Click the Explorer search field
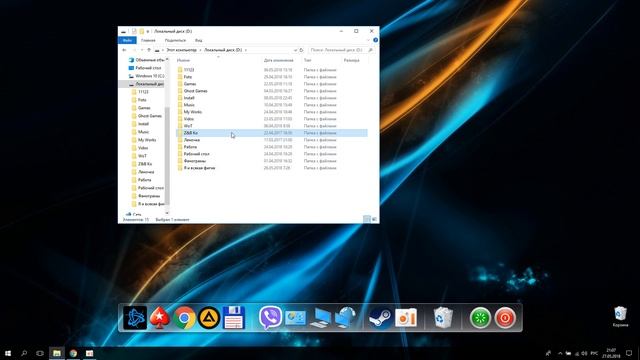This screenshot has height=360, width=640. tap(342, 50)
